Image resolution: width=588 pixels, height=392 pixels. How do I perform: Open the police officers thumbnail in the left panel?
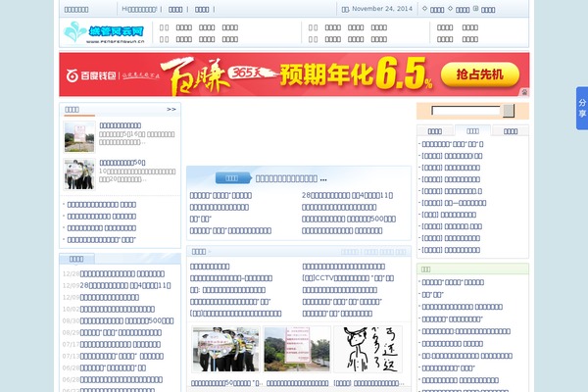pyautogui.click(x=79, y=173)
